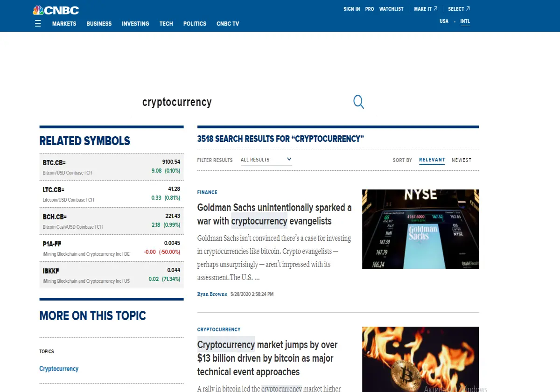
Task: Click the -0.00 (-50.00%) change value
Action: point(162,252)
